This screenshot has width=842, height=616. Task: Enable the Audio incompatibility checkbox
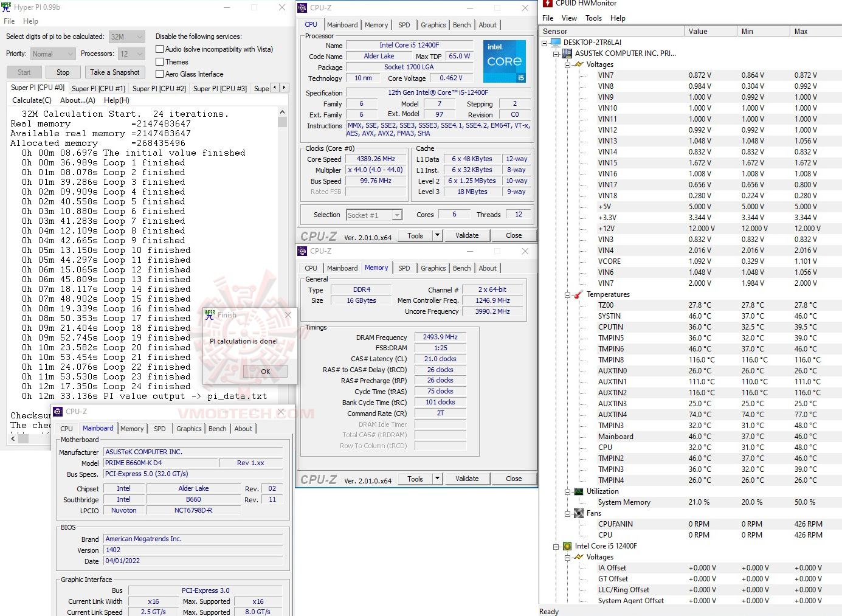pyautogui.click(x=159, y=49)
